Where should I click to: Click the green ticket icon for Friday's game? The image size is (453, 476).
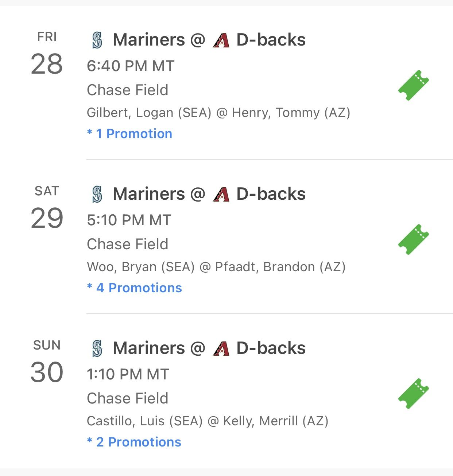pyautogui.click(x=413, y=85)
